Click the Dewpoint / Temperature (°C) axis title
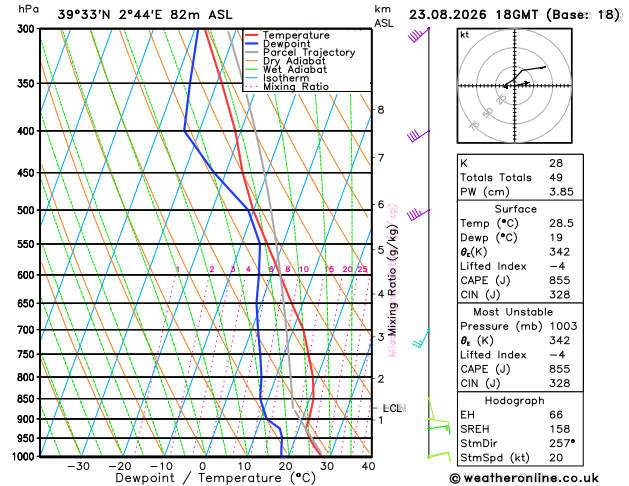The height and width of the screenshot is (486, 629). (215, 478)
